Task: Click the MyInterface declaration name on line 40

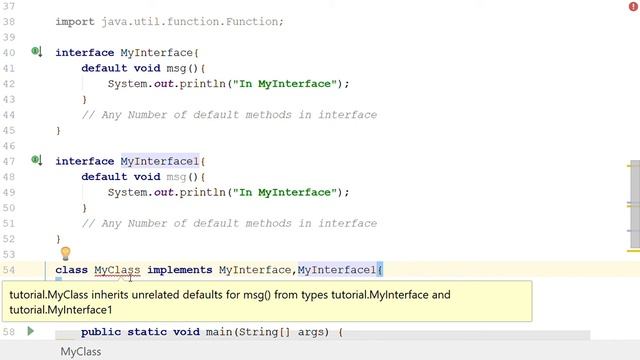Action: pyautogui.click(x=156, y=53)
